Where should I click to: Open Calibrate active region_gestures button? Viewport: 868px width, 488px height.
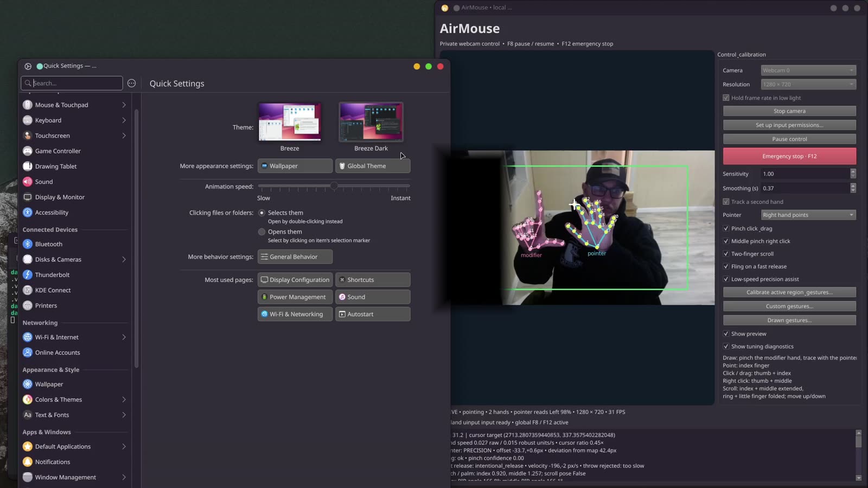click(x=789, y=292)
